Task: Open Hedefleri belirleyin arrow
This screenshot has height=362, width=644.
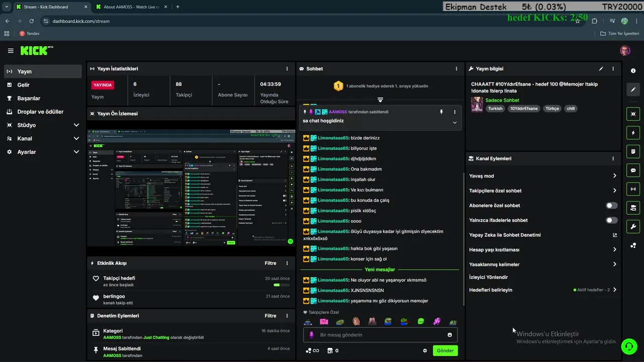Action: pyautogui.click(x=615, y=290)
